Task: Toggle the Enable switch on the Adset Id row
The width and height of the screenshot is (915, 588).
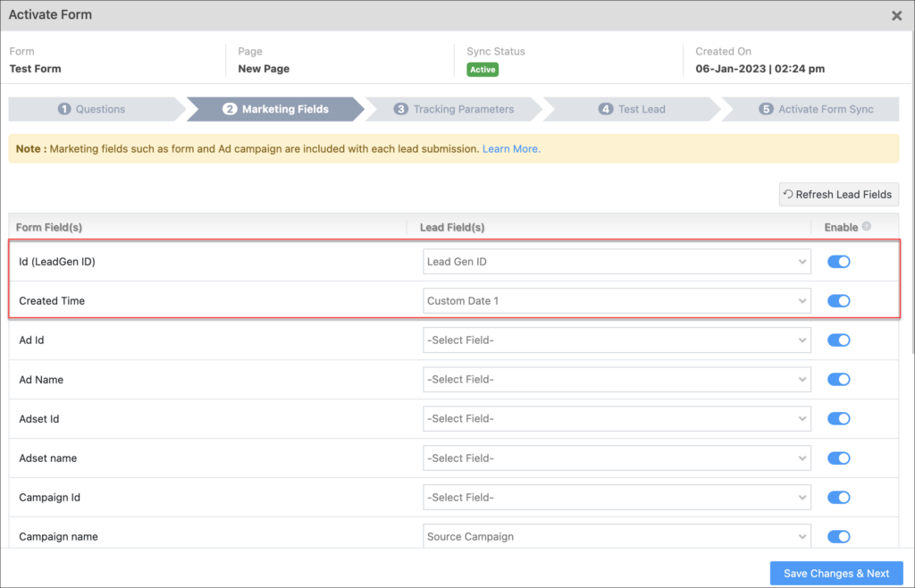Action: click(838, 418)
